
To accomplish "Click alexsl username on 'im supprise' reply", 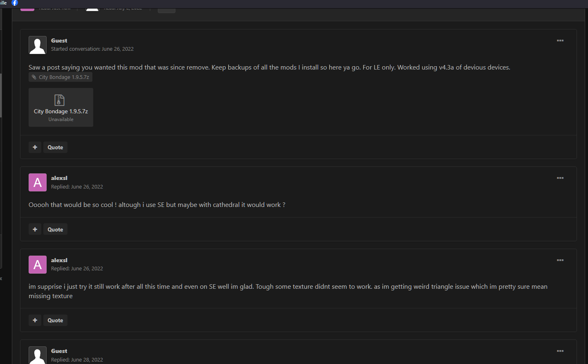I will point(59,260).
